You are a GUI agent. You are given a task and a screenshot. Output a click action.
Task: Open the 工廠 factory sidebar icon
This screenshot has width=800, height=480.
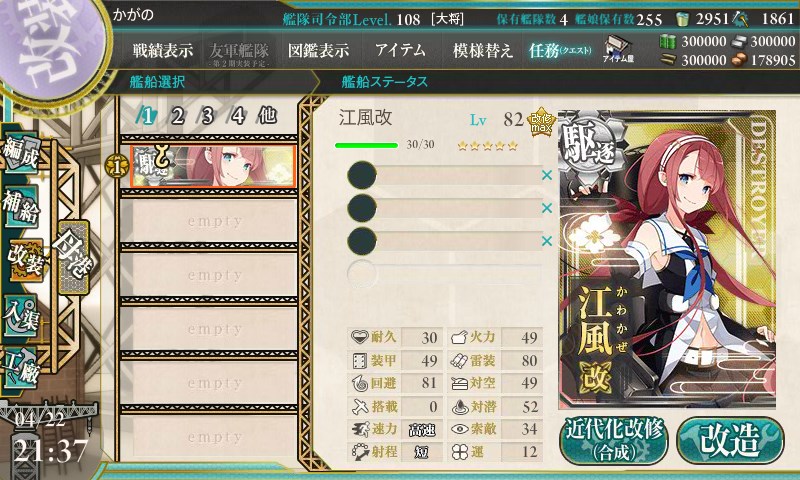pyautogui.click(x=21, y=368)
